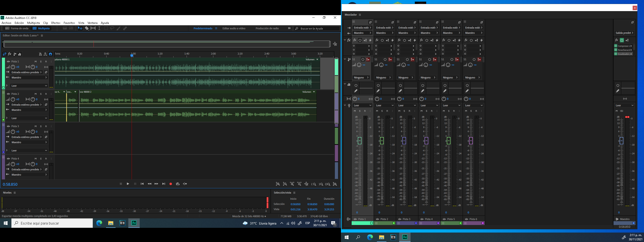Image resolution: width=644 pixels, height=242 pixels.
Task: Move playhead to previous with transport button
Action: pyautogui.click(x=142, y=184)
